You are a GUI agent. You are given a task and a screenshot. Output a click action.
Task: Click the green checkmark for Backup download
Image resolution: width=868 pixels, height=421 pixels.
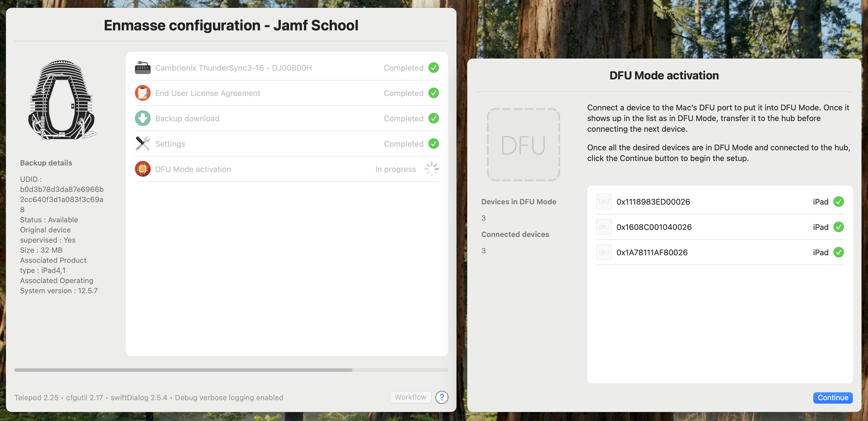(433, 118)
